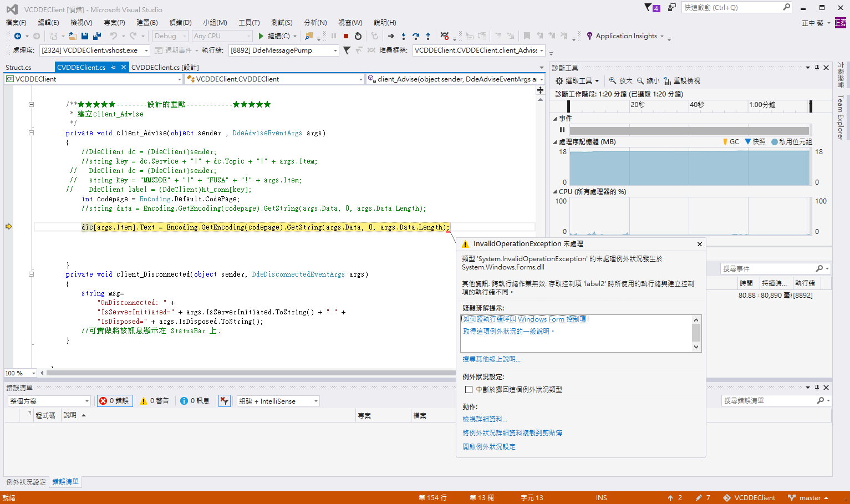
Task: Open Select Tools gear in Diagnostic Tools
Action: [577, 81]
